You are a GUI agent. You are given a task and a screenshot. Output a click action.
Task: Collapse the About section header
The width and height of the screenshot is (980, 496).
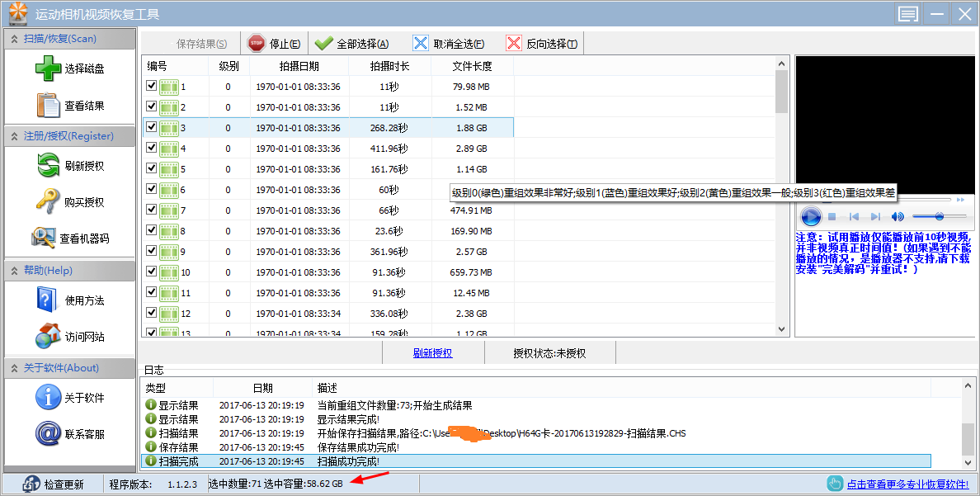[70, 368]
